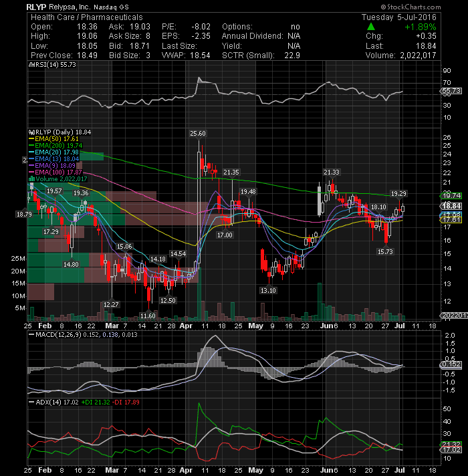468x476 pixels.
Task: Click the '2022017' volume tag on right axis
Action: tap(454, 316)
